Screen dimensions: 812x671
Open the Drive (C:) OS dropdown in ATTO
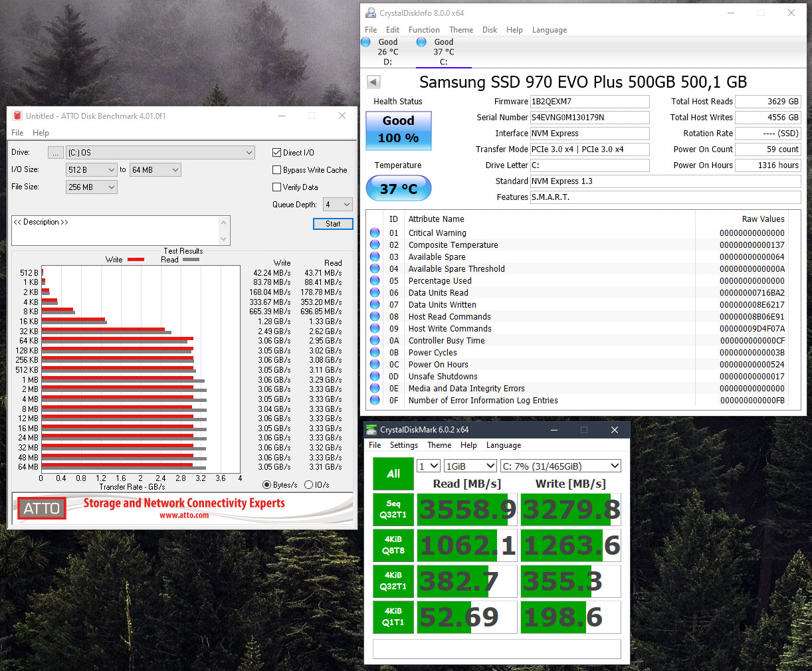click(x=160, y=153)
